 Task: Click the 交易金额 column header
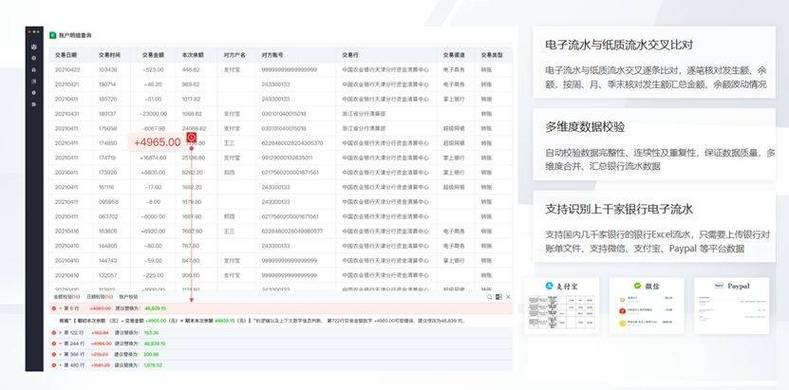coord(152,55)
